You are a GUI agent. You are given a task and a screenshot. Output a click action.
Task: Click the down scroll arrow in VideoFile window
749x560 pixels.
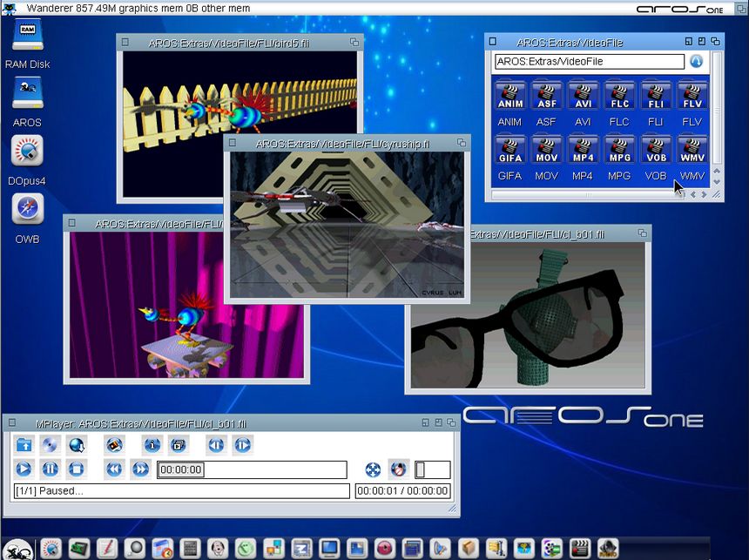click(717, 182)
